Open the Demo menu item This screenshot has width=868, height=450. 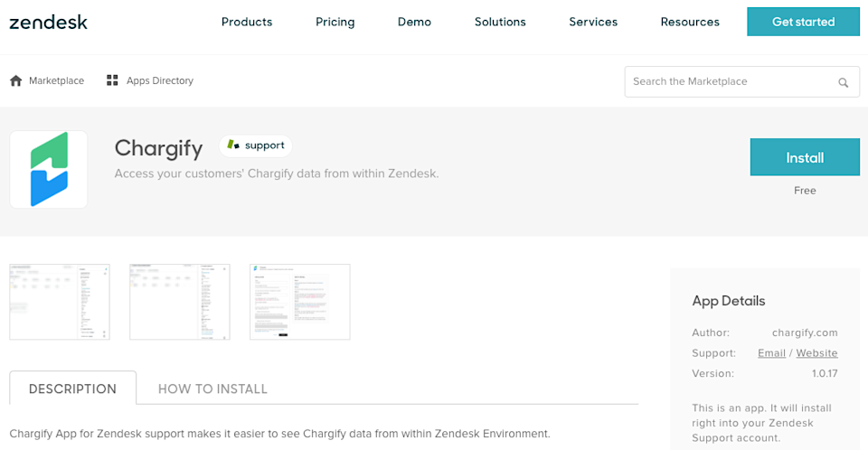coord(414,22)
